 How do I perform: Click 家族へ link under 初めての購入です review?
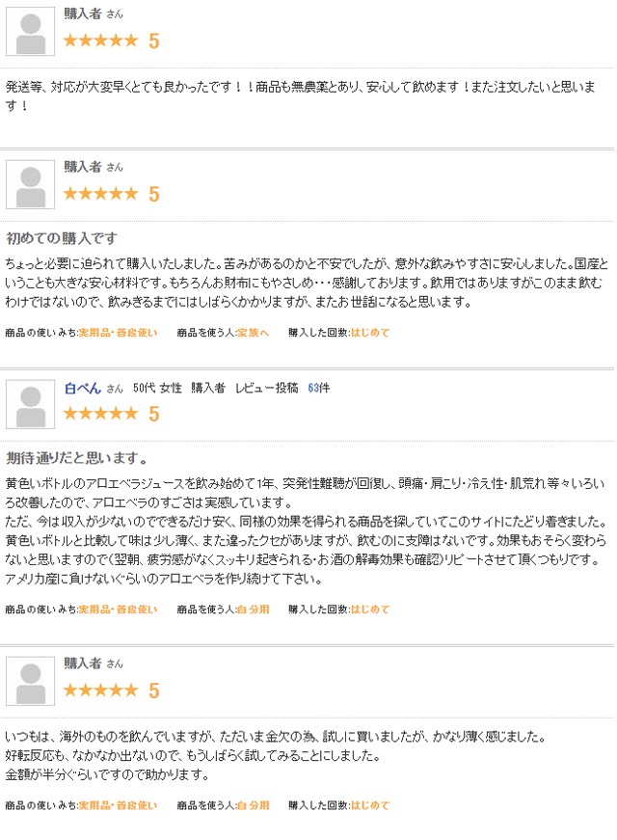253,333
